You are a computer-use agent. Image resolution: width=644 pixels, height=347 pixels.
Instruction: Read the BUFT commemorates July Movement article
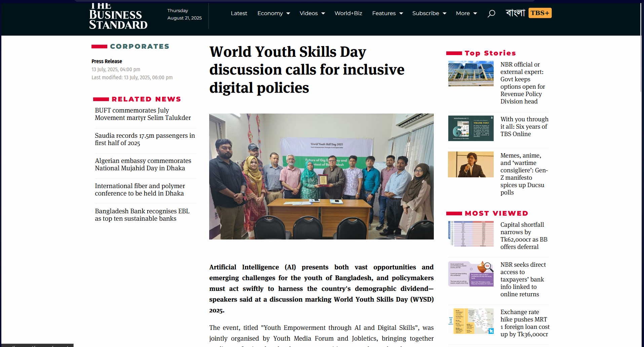[x=143, y=114]
